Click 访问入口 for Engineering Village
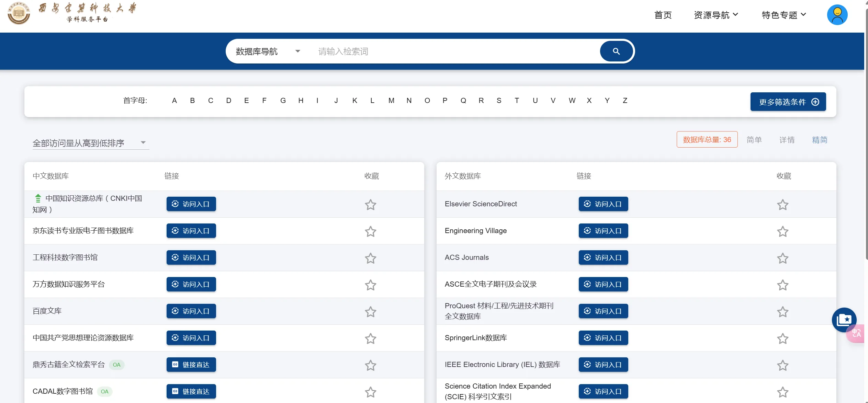The height and width of the screenshot is (403, 868). coord(603,231)
